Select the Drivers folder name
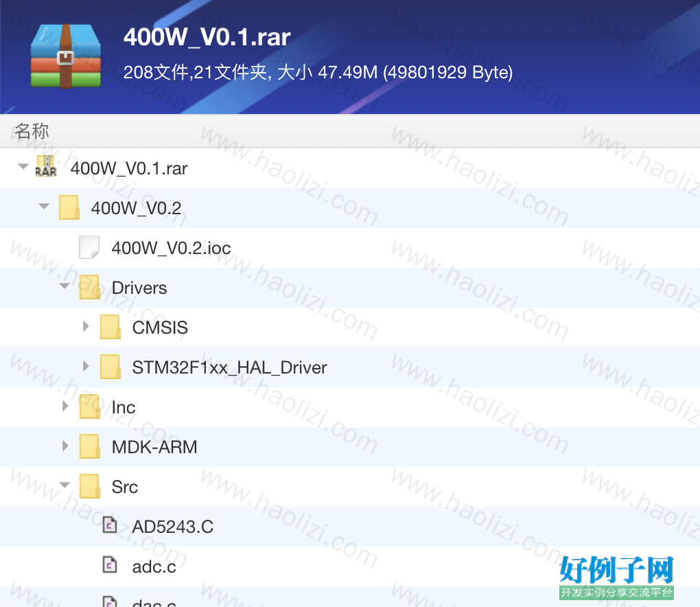The image size is (700, 607). [139, 288]
